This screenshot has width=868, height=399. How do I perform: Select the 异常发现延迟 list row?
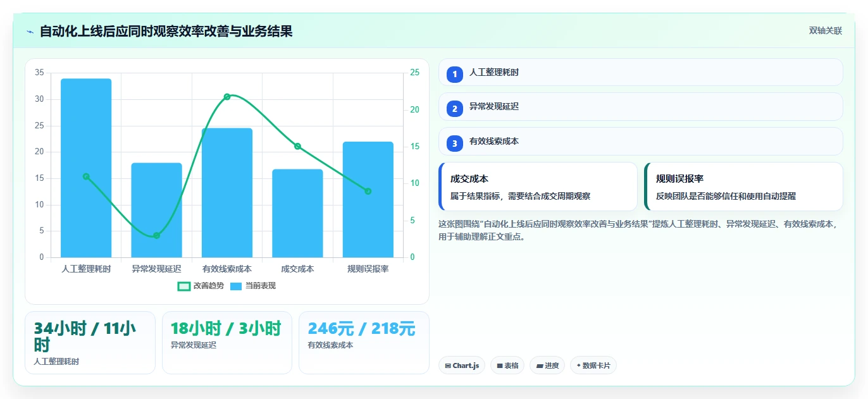tap(640, 107)
